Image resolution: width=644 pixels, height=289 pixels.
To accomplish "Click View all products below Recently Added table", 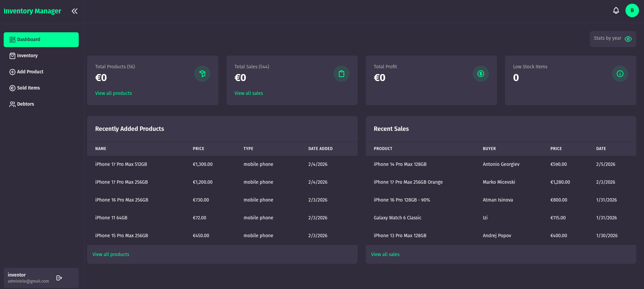I will 111,254.
